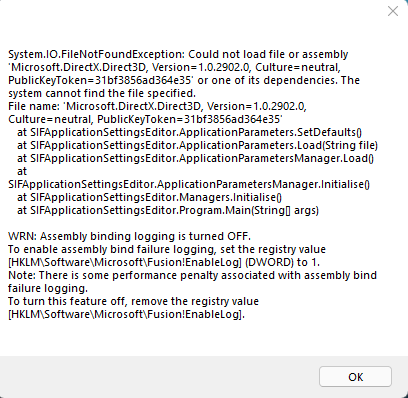The height and width of the screenshot is (398, 408).
Task: Click the 'Note: There is some performance penalty' line
Action: [192, 275]
